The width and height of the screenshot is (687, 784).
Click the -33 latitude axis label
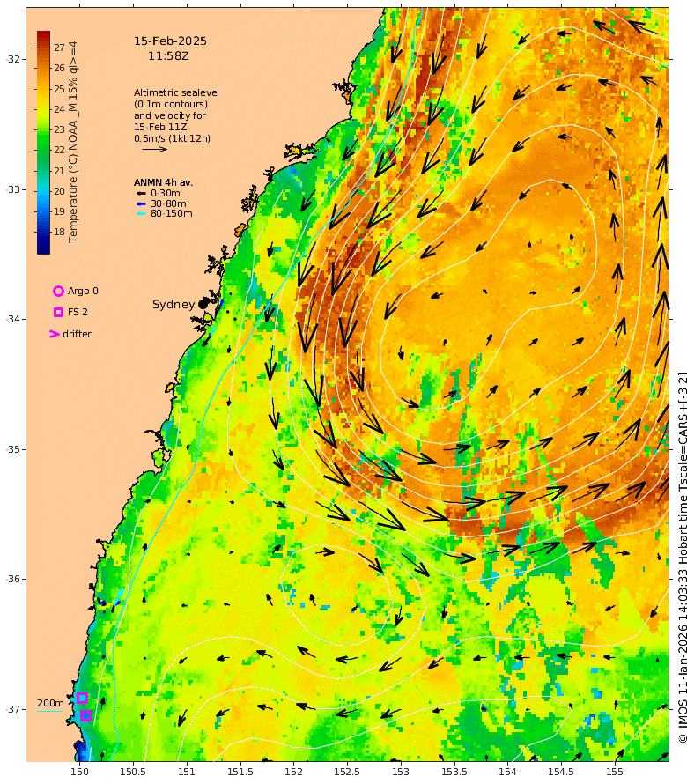13,189
